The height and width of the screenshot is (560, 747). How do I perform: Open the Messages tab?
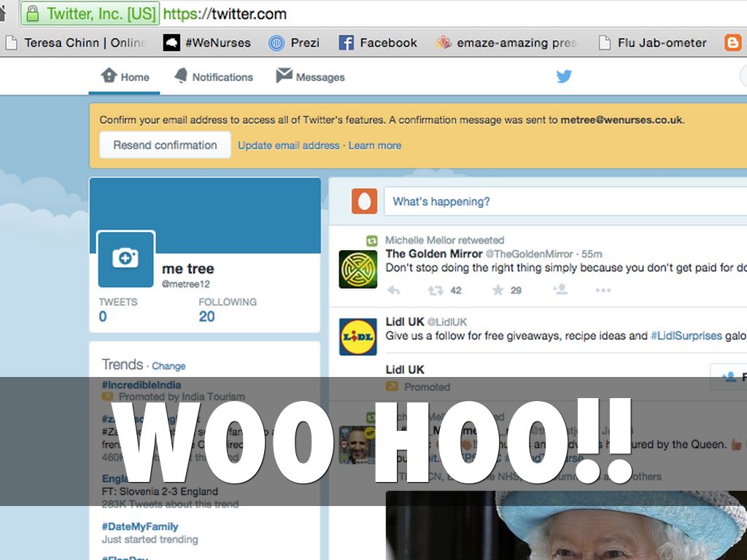310,77
